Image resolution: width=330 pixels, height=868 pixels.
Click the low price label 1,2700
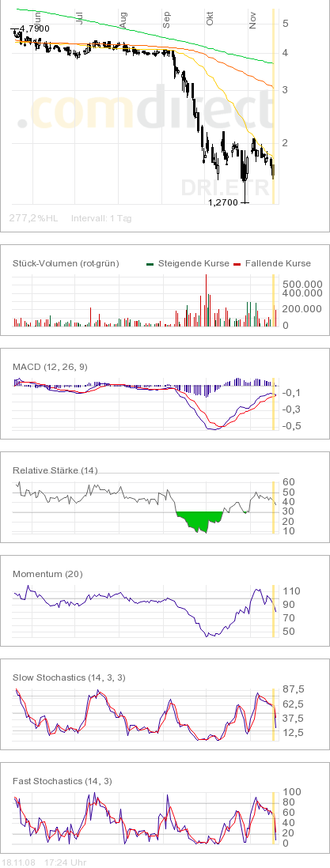(x=223, y=202)
